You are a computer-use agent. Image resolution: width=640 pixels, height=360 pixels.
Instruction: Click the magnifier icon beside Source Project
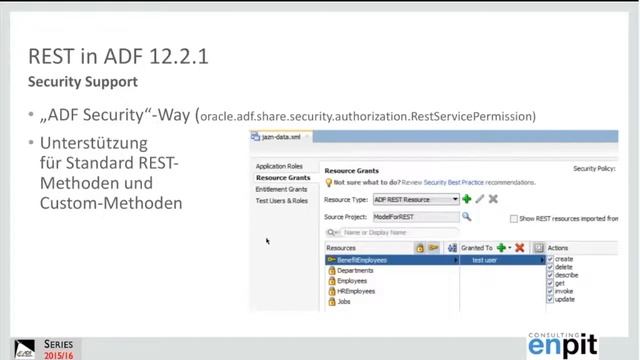(x=467, y=217)
